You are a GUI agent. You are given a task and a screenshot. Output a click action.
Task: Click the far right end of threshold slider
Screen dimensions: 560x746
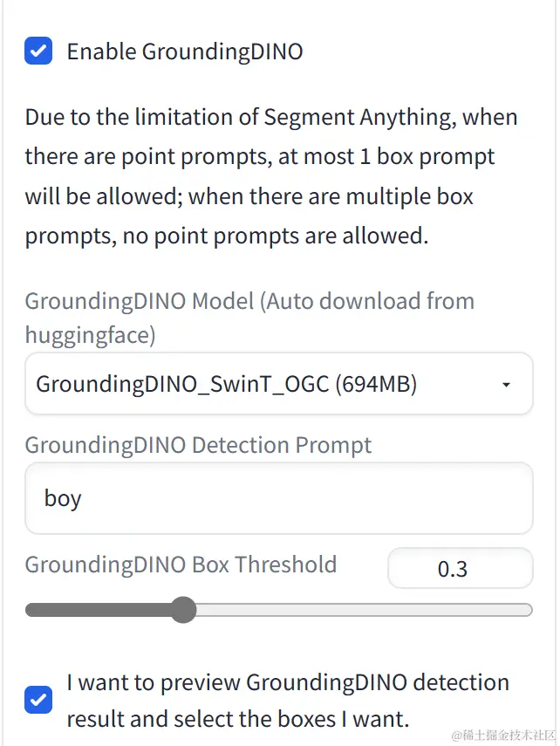(527, 610)
